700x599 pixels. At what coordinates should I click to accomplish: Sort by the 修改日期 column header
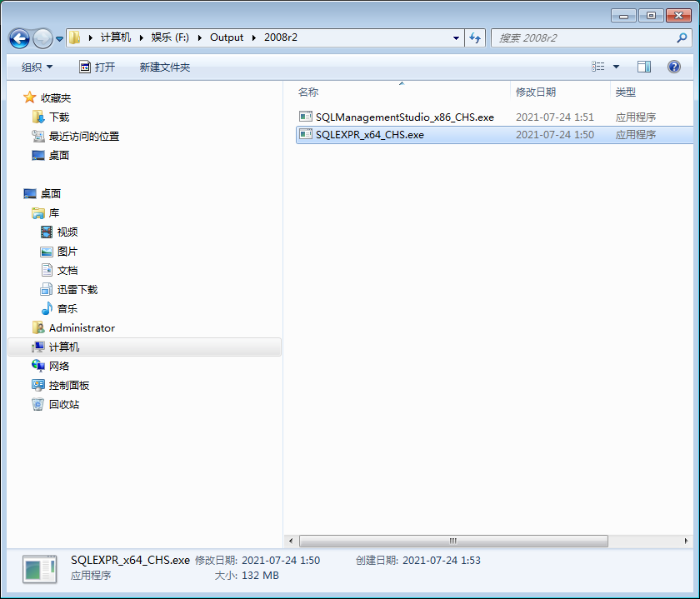point(536,92)
